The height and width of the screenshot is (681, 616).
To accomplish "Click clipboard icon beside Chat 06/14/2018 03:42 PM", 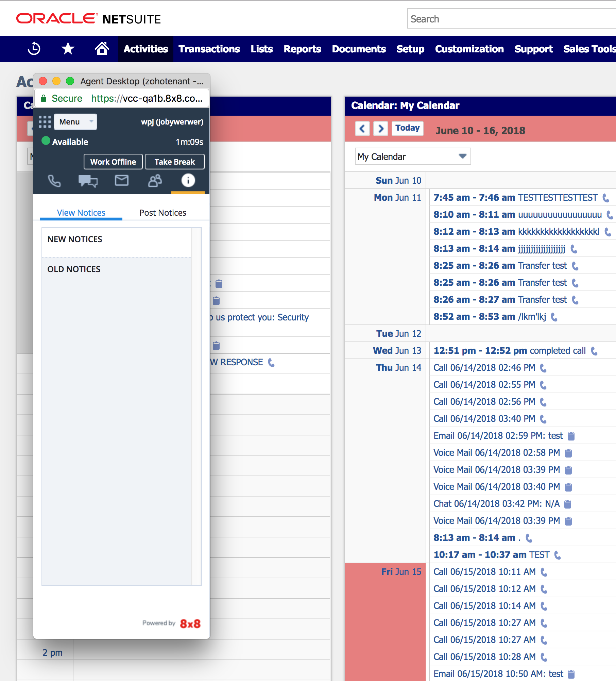I will pos(568,504).
